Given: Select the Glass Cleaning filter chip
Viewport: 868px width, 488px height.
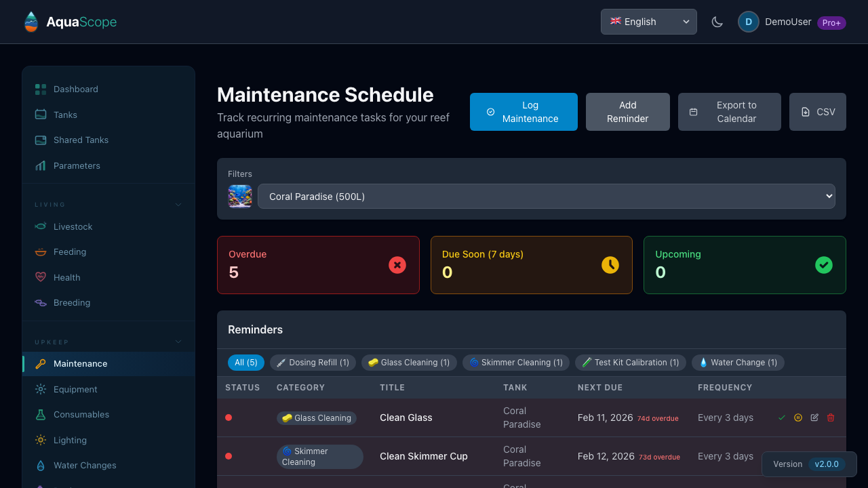Looking at the screenshot, I should pyautogui.click(x=408, y=362).
